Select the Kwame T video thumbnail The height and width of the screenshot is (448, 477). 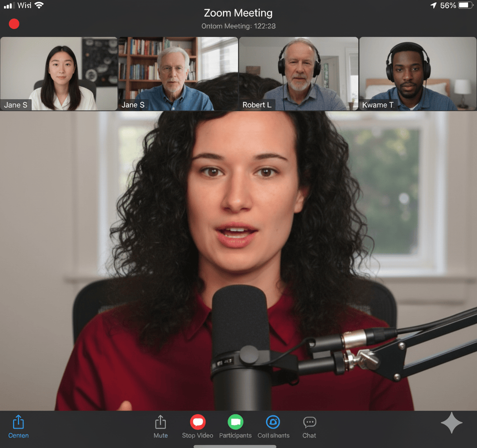[418, 74]
